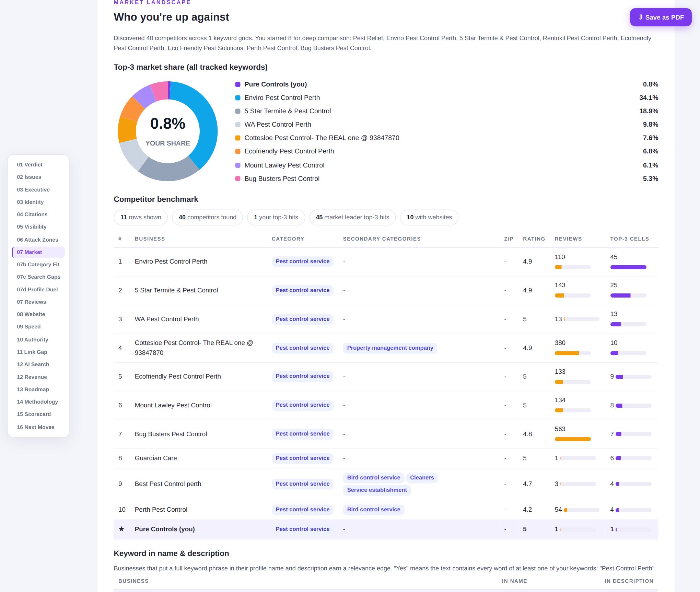Go to 07b Category Fit
The image size is (700, 592).
point(38,265)
